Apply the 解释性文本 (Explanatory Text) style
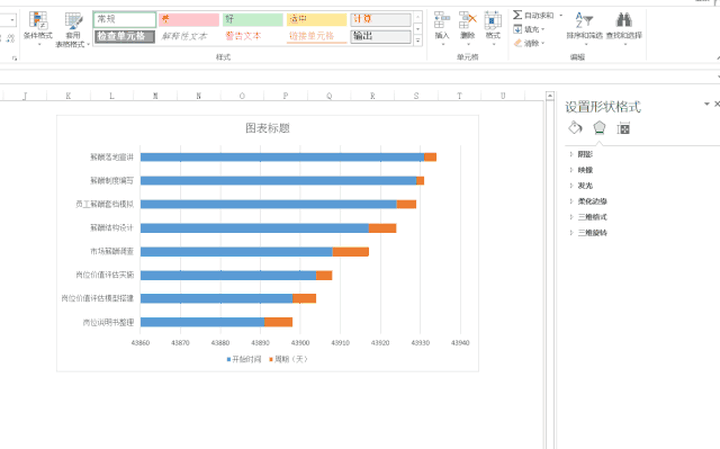Image resolution: width=720 pixels, height=449 pixels. [189, 36]
